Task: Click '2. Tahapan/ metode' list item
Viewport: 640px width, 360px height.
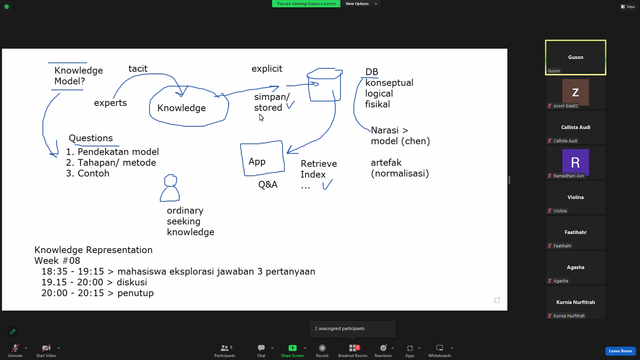Action: coord(111,162)
